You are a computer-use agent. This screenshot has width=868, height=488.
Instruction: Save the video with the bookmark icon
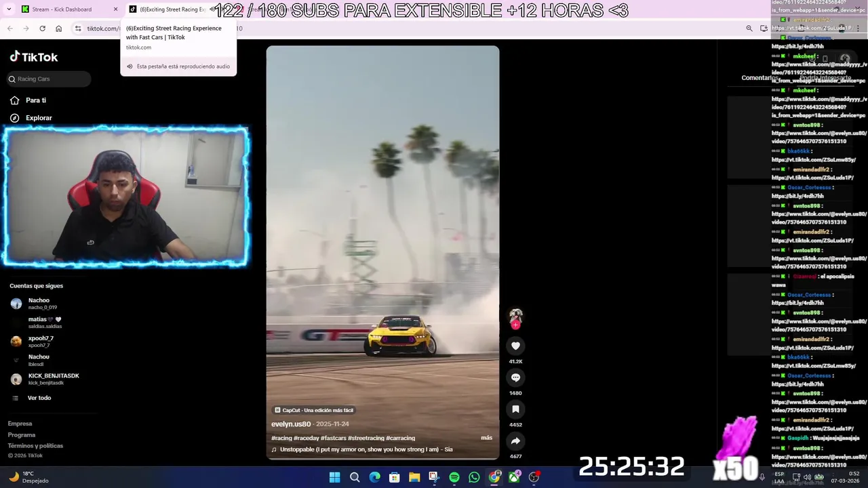[515, 409]
